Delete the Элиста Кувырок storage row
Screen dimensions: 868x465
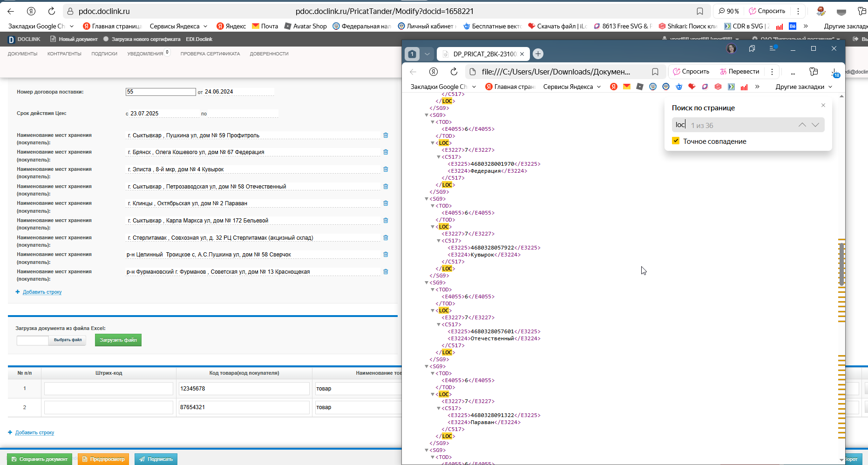(386, 169)
